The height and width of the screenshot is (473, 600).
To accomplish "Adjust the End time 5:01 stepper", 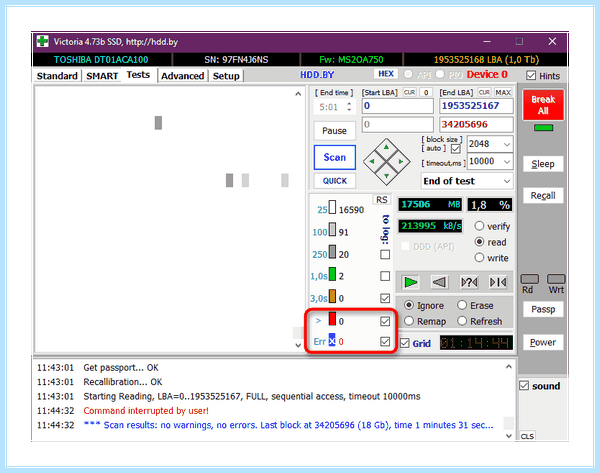I will point(349,107).
